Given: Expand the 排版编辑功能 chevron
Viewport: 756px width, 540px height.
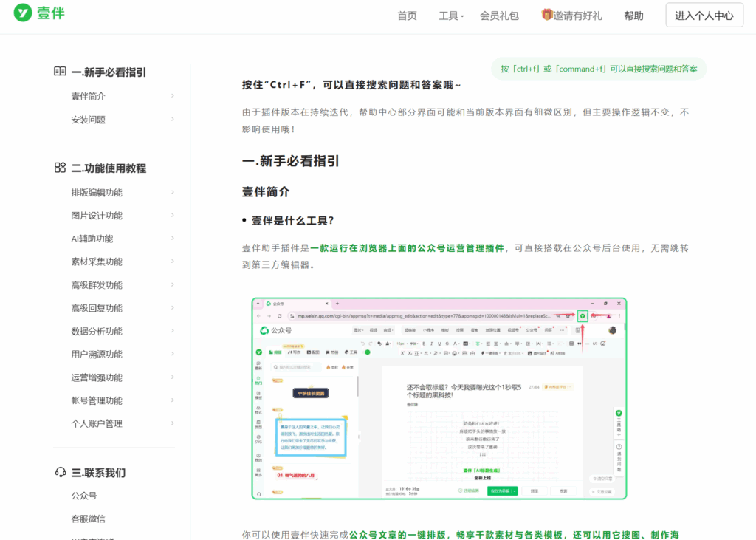Looking at the screenshot, I should [173, 193].
